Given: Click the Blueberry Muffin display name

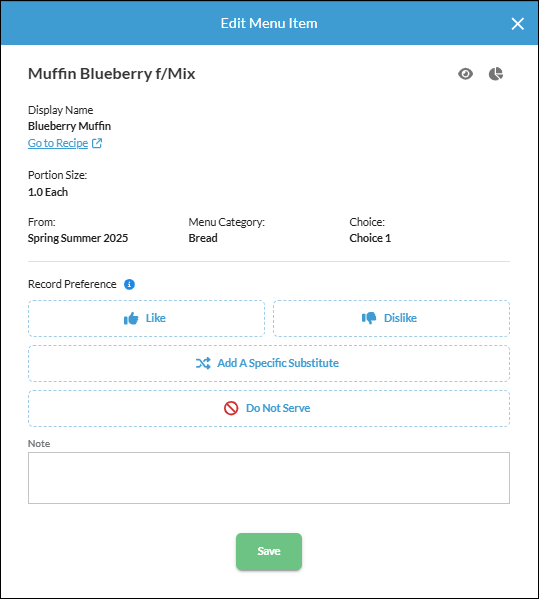Looking at the screenshot, I should click(x=70, y=126).
